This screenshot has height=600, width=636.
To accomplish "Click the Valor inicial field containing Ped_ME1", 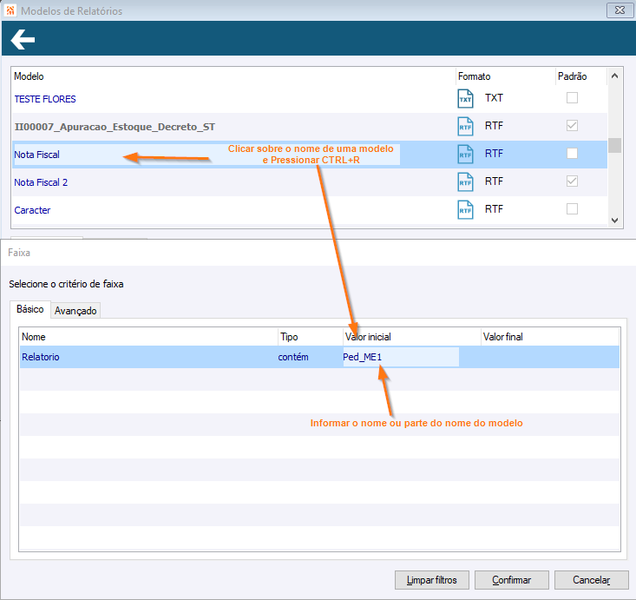I will [401, 357].
